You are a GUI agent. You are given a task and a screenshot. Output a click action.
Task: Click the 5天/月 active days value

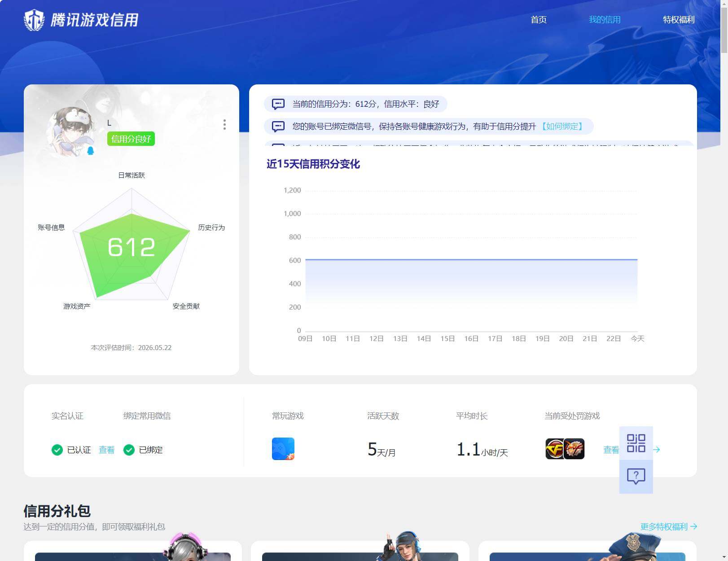[x=382, y=449]
